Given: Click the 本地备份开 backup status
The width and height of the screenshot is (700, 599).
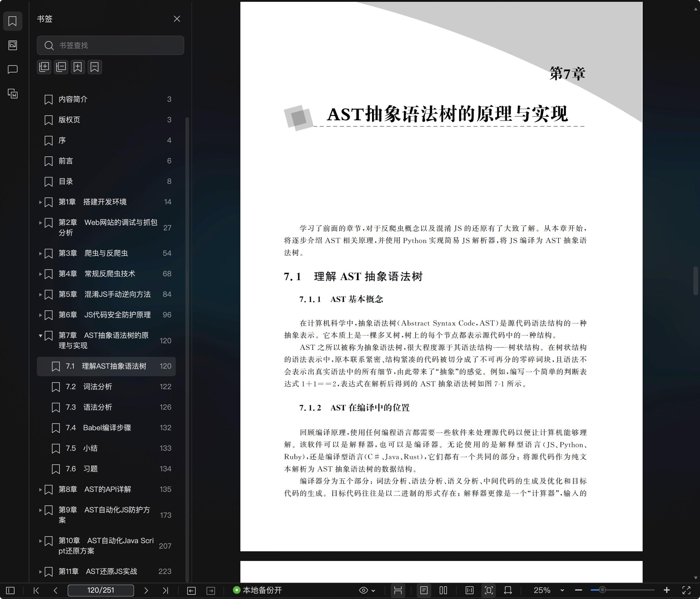Looking at the screenshot, I should (x=257, y=590).
